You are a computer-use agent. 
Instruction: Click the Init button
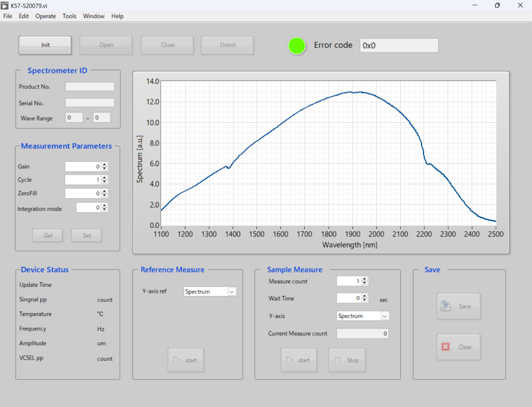(x=45, y=45)
